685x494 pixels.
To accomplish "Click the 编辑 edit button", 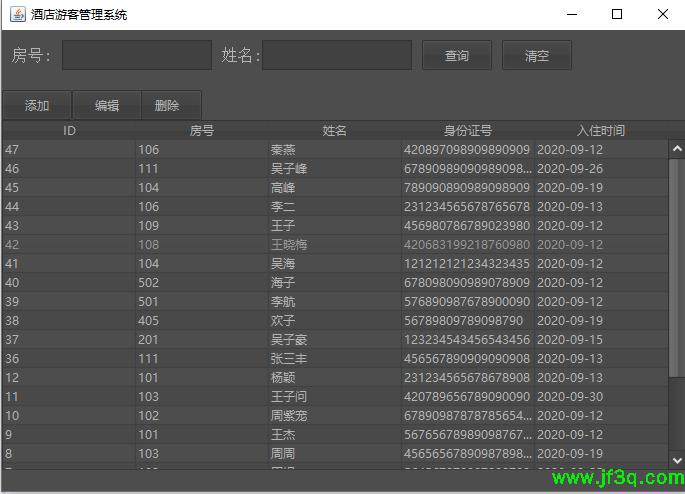I will click(x=107, y=105).
